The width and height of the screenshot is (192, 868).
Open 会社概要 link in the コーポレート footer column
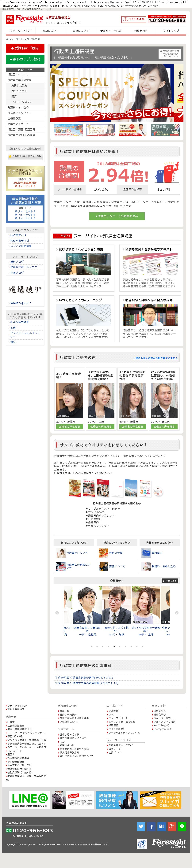pos(113,711)
